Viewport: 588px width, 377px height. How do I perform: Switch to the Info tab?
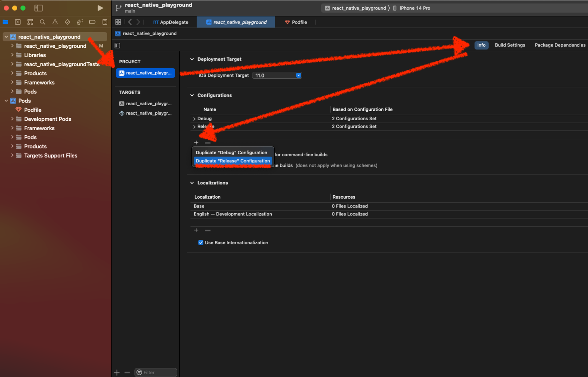coord(481,45)
